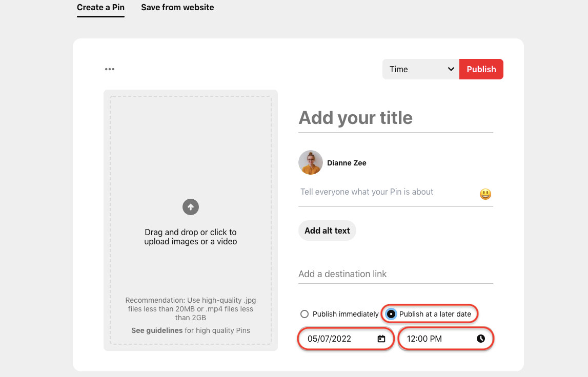The image size is (588, 377).
Task: Select the Publish at a later date option
Action: click(390, 313)
